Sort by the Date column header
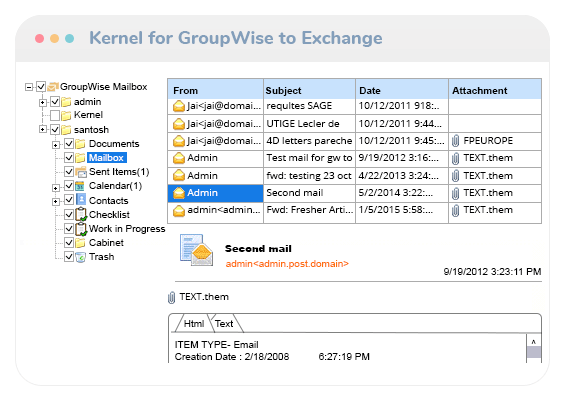This screenshot has height=401, width=565. tap(402, 89)
